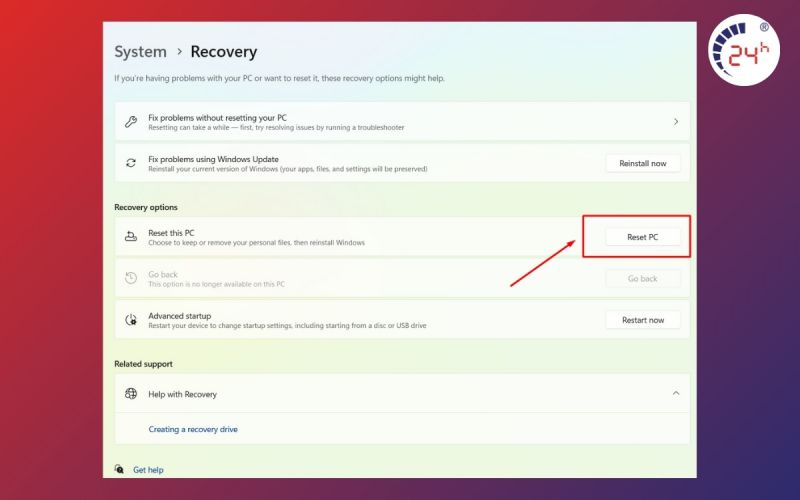Open Fix problems without resetting chevron

[x=676, y=122]
